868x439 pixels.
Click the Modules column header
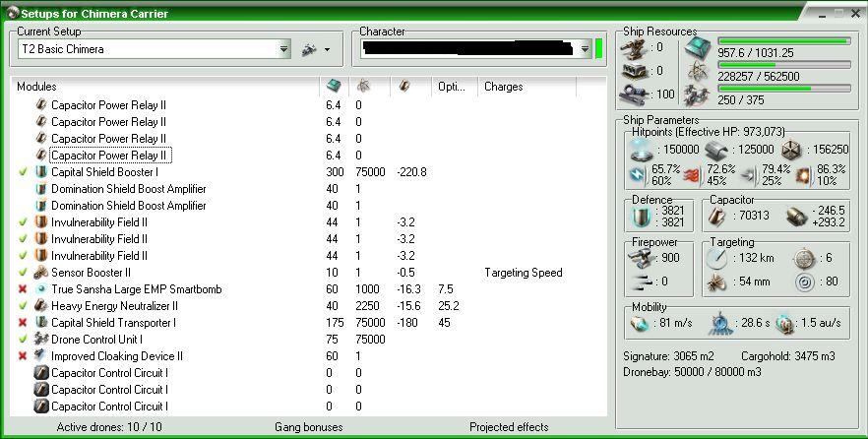click(36, 87)
